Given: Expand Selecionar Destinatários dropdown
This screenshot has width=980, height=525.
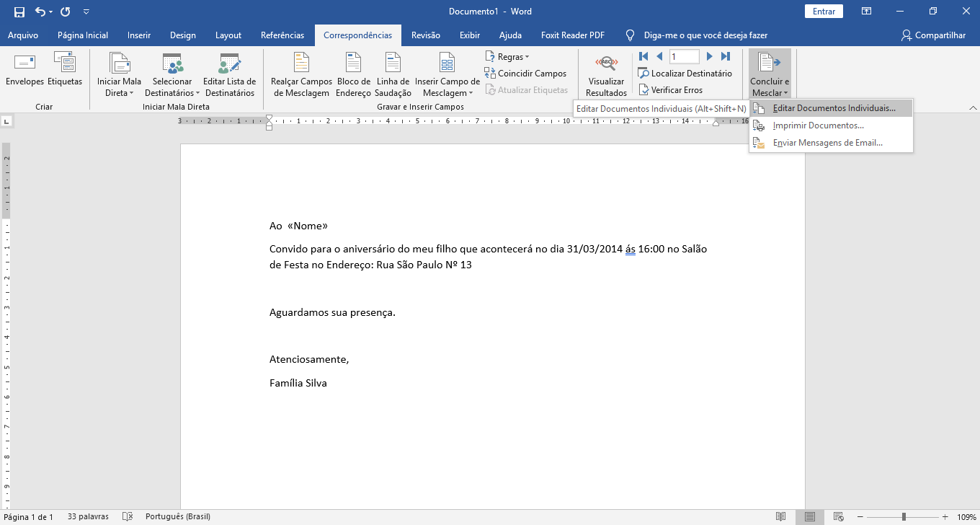Looking at the screenshot, I should (172, 75).
